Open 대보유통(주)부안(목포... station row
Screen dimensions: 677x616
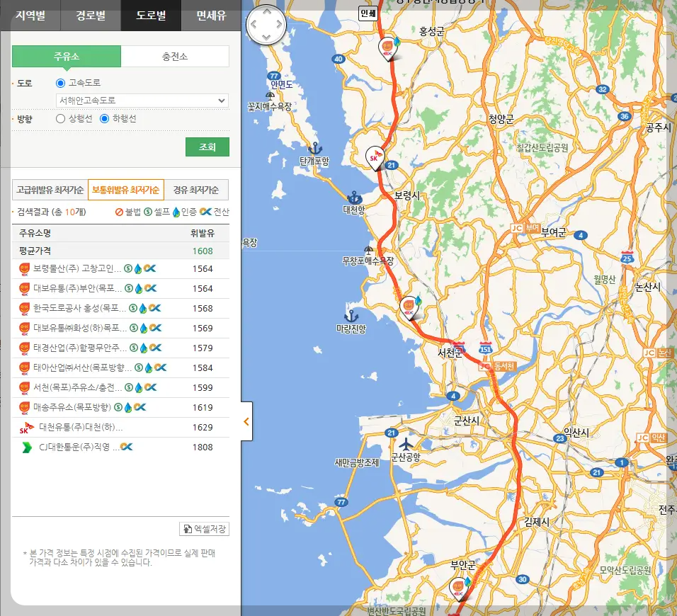point(120,288)
